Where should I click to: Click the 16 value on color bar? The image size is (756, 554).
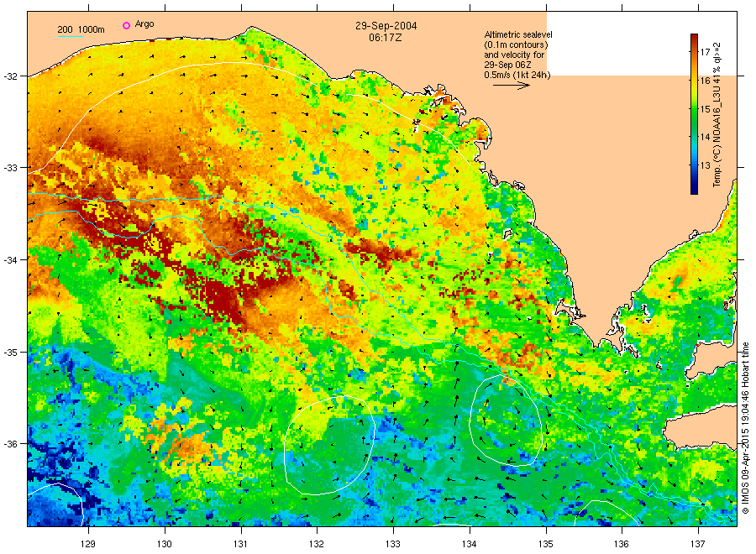click(x=705, y=81)
